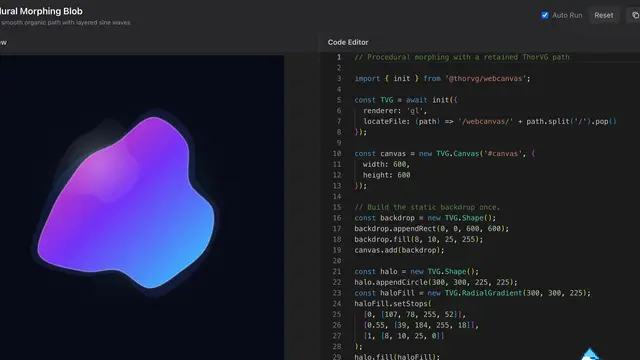The width and height of the screenshot is (640, 360).
Task: Click the copy code icon beside Reset
Action: point(635,15)
